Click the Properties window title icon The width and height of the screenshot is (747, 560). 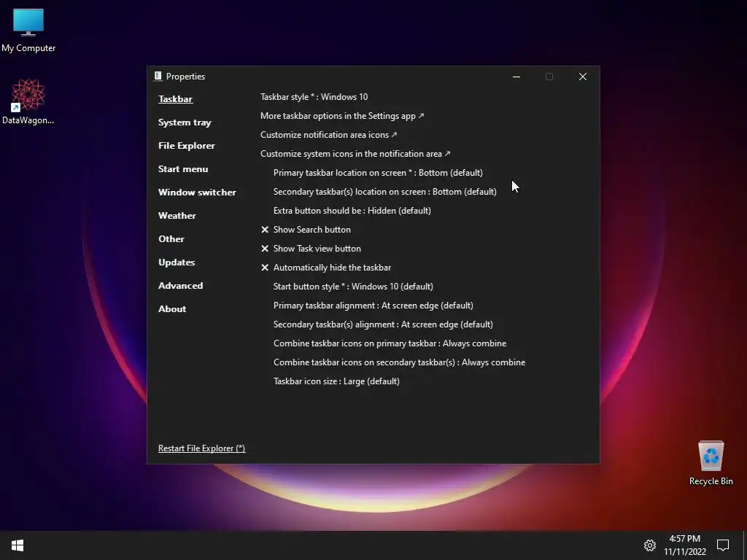point(158,76)
